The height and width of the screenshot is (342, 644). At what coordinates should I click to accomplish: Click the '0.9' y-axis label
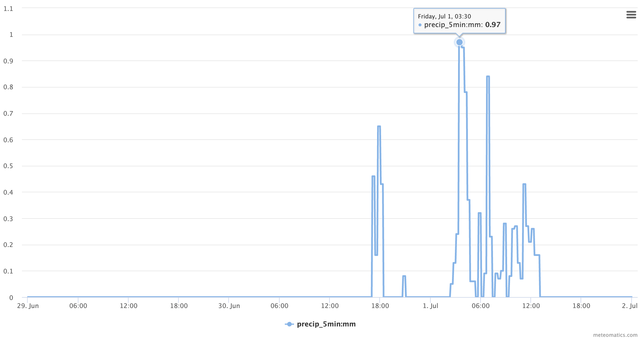(x=8, y=61)
